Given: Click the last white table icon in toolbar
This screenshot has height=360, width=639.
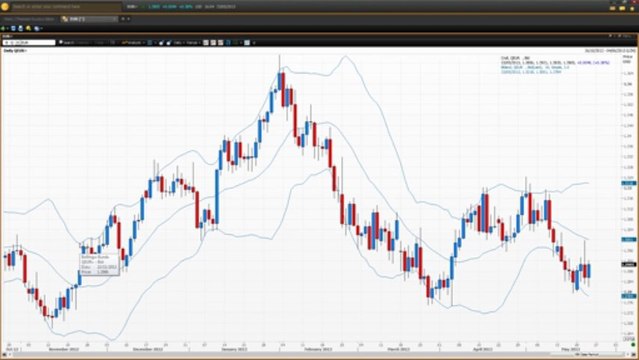Looking at the screenshot, I should coord(247,42).
